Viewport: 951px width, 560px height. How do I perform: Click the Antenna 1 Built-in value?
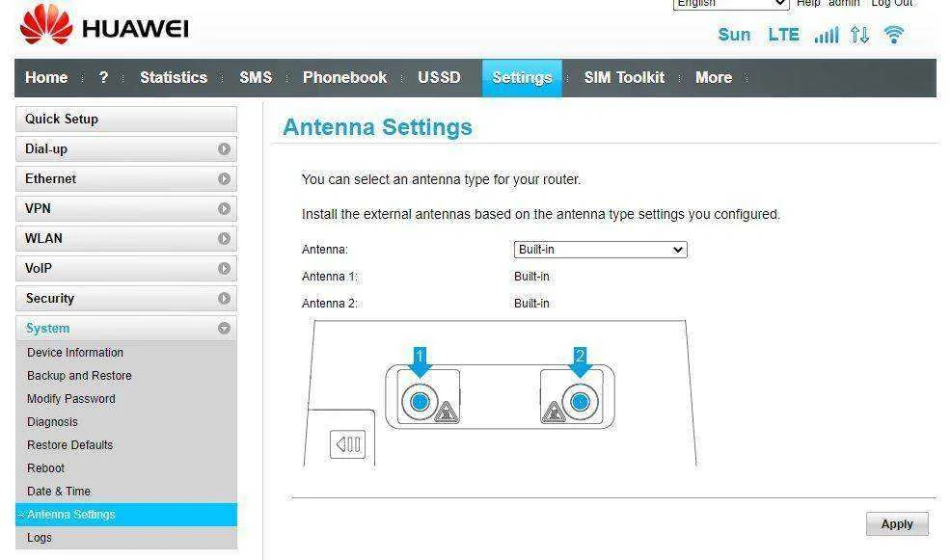coord(531,277)
